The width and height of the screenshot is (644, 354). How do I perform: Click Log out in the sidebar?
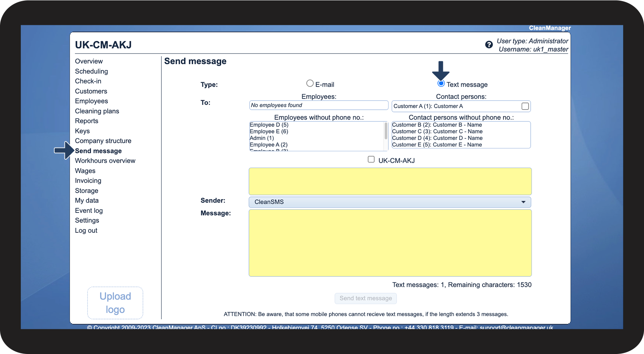coord(86,230)
